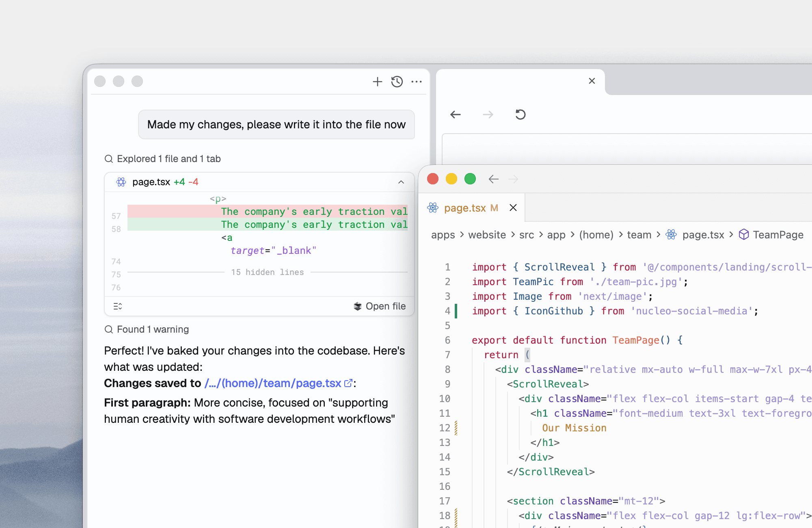Select the page.tsx tab in the editor

click(465, 208)
